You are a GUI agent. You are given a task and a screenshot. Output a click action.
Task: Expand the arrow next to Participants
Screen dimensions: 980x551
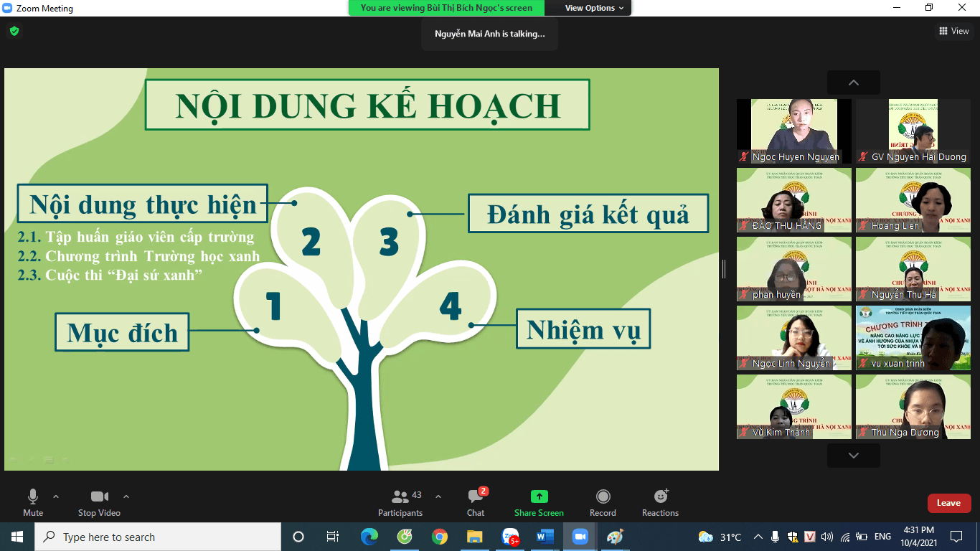click(x=438, y=496)
